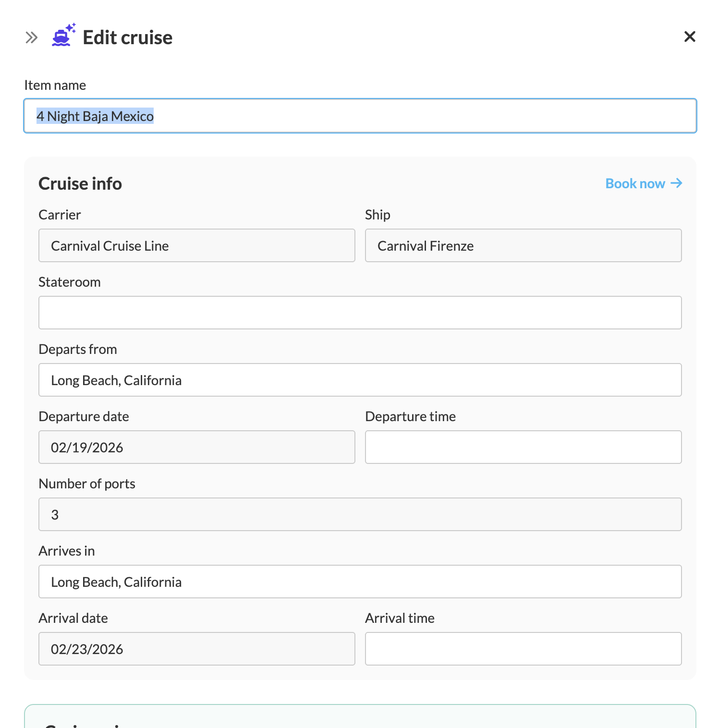
Task: Focus the empty Stateroom input
Action: coord(360,313)
